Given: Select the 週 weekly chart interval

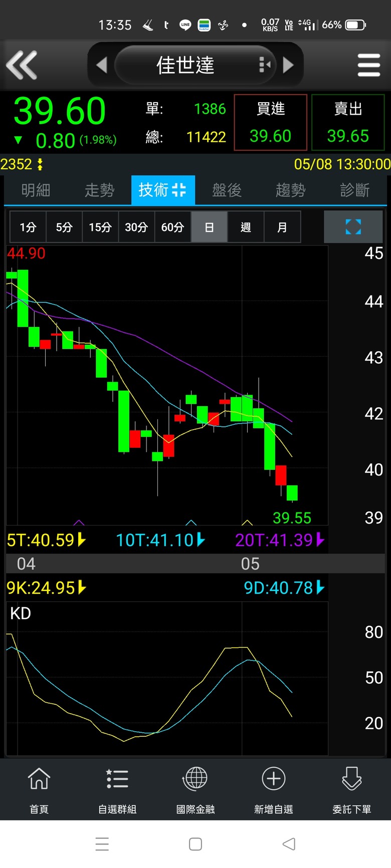Looking at the screenshot, I should [246, 227].
